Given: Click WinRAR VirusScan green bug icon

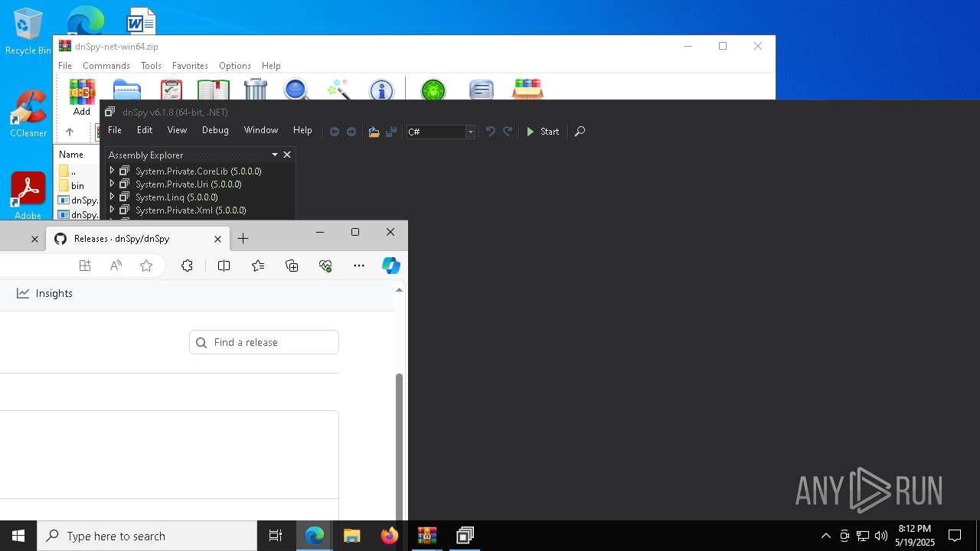Looking at the screenshot, I should tap(433, 90).
